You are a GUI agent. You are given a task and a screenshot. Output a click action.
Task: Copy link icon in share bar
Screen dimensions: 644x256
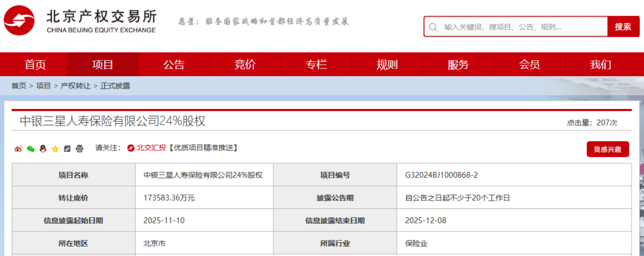pos(67,148)
